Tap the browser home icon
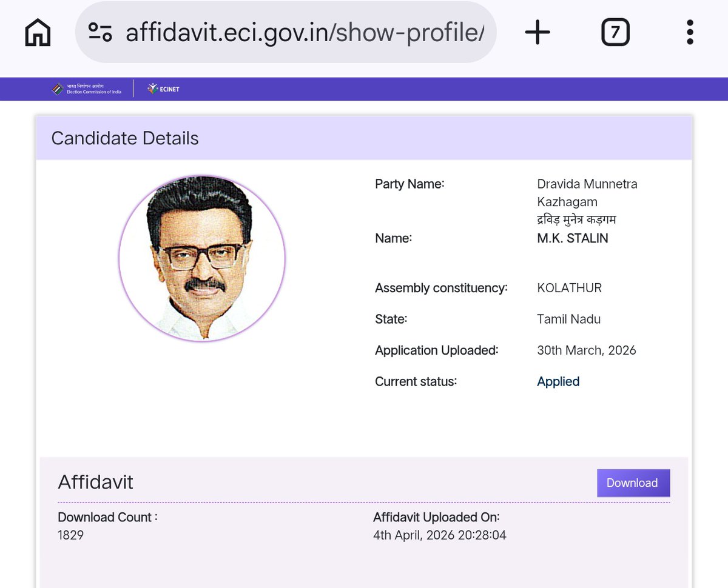Screen dimensions: 728x588 [38, 32]
